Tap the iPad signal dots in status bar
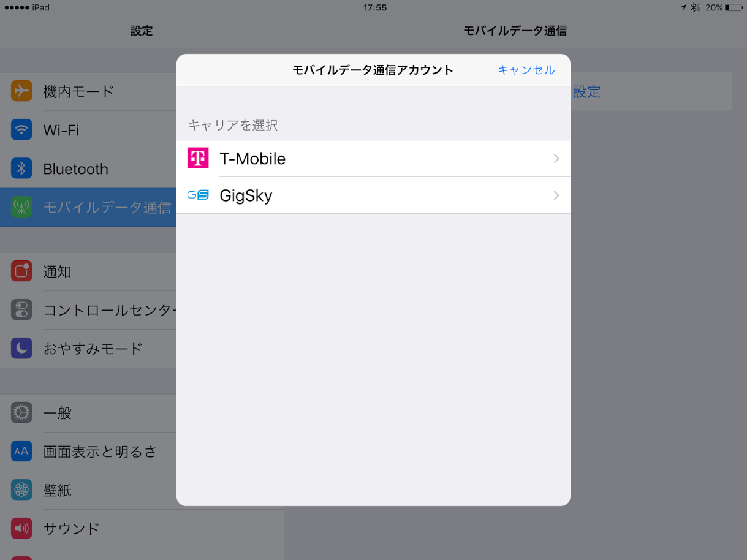The height and width of the screenshot is (560, 747). click(15, 8)
